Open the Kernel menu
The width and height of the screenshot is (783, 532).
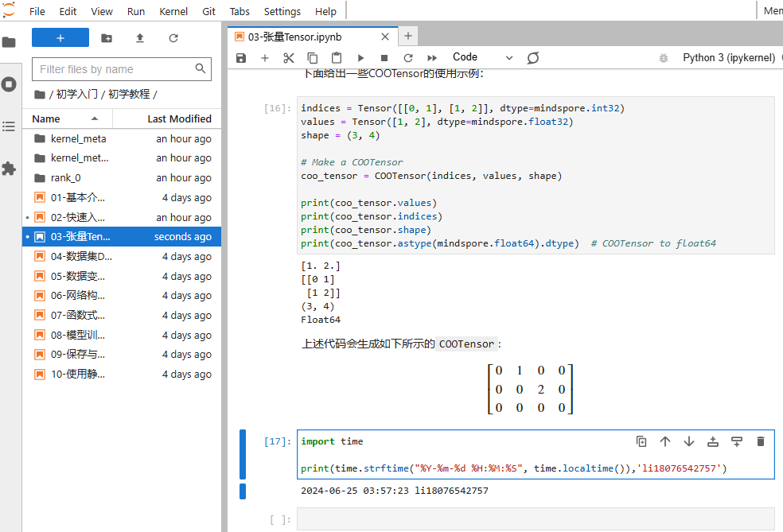pyautogui.click(x=173, y=11)
